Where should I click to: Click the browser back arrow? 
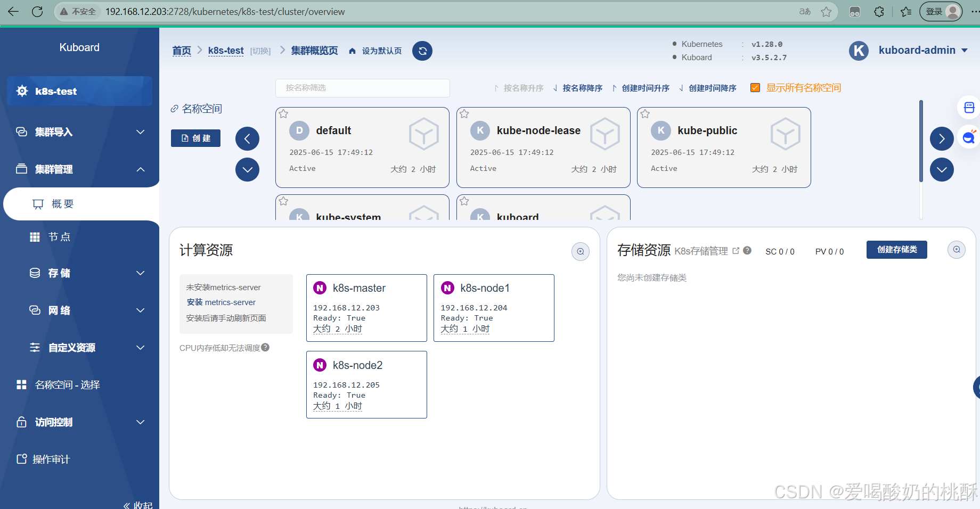(13, 12)
